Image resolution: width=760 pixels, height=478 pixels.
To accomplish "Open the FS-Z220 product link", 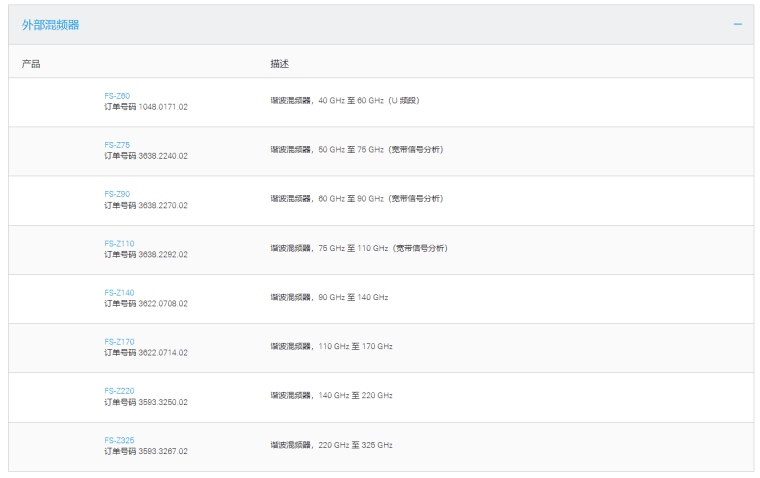I will (x=119, y=390).
